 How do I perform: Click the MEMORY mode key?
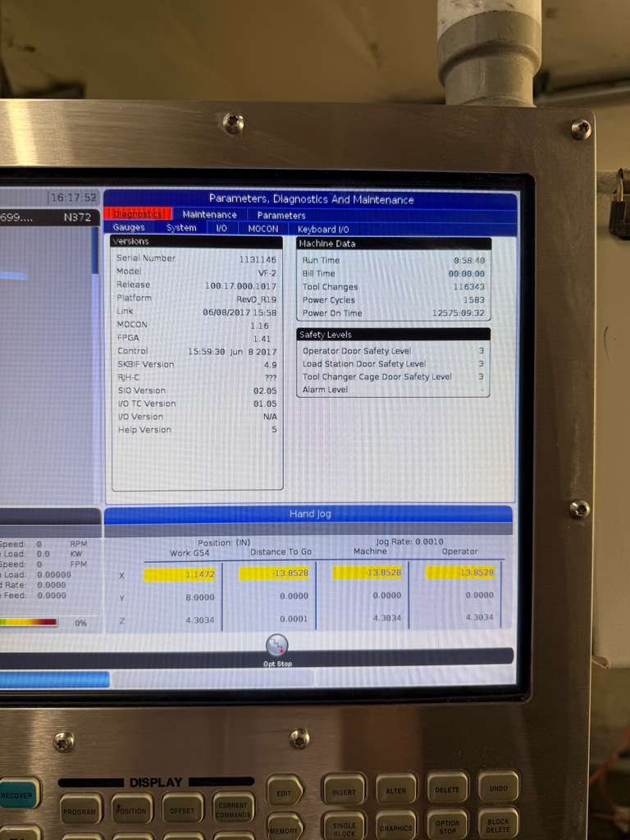[285, 829]
